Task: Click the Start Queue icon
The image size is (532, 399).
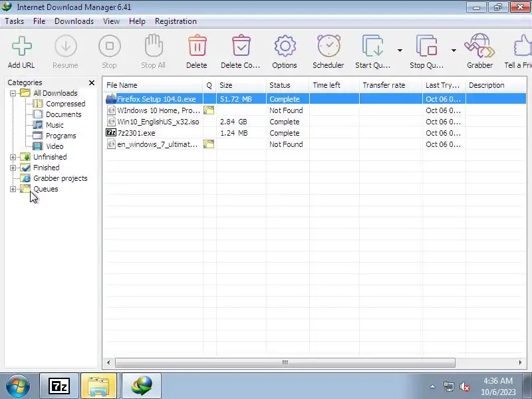Action: coord(372,46)
